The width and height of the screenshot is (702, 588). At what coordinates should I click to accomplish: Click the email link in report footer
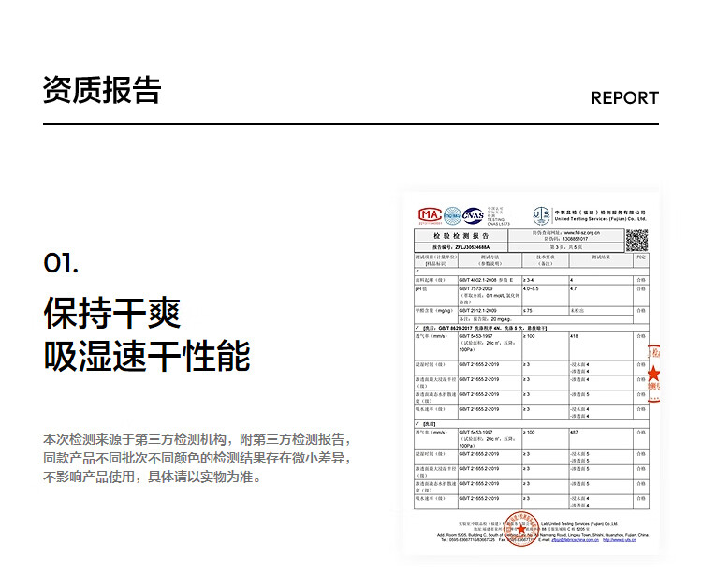(575, 540)
